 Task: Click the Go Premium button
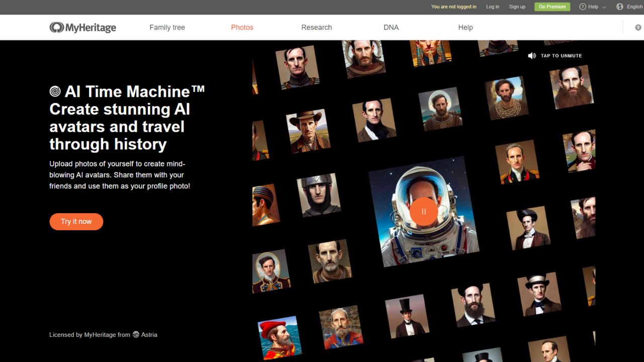[x=552, y=7]
